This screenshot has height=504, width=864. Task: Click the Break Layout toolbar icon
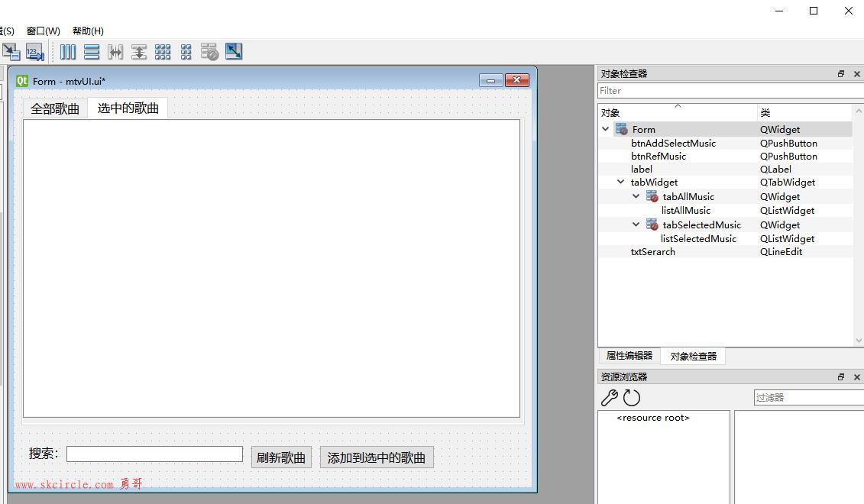pos(209,52)
